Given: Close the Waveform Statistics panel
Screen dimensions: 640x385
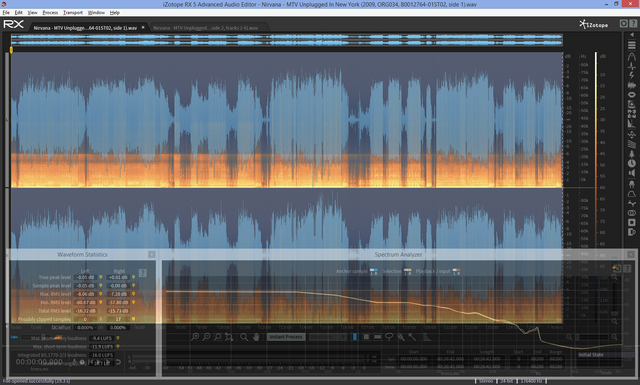Looking at the screenshot, I should 151,254.
